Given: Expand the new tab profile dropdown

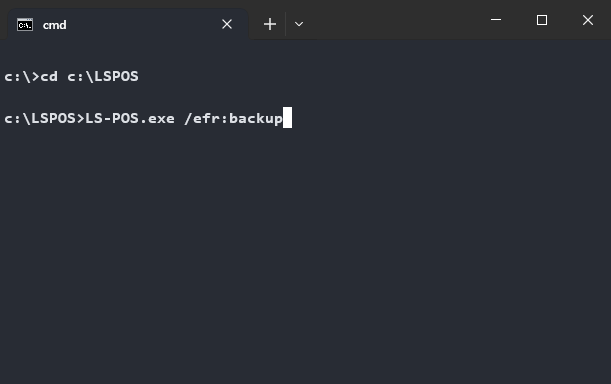Looking at the screenshot, I should 299,24.
